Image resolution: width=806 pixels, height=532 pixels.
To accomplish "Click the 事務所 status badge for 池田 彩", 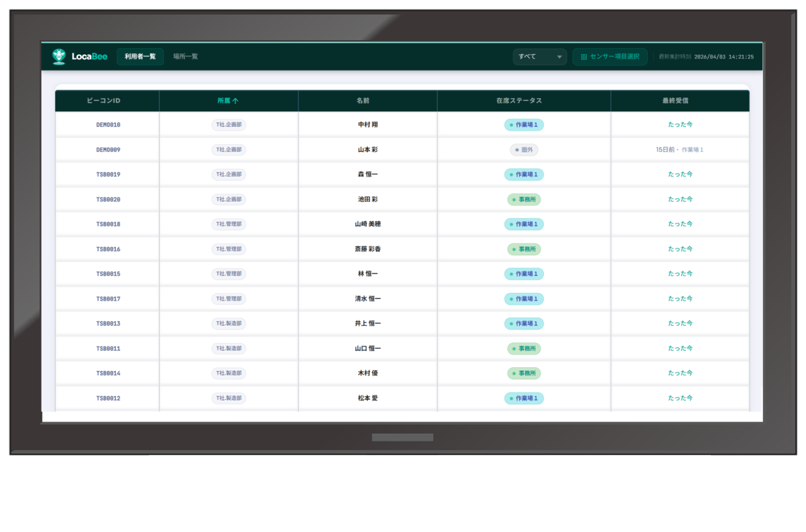I will pos(524,200).
